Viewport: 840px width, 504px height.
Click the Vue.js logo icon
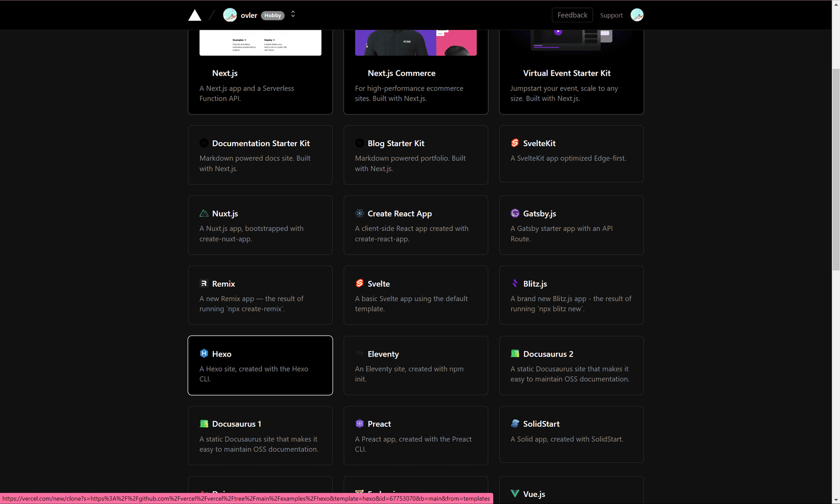tap(515, 493)
